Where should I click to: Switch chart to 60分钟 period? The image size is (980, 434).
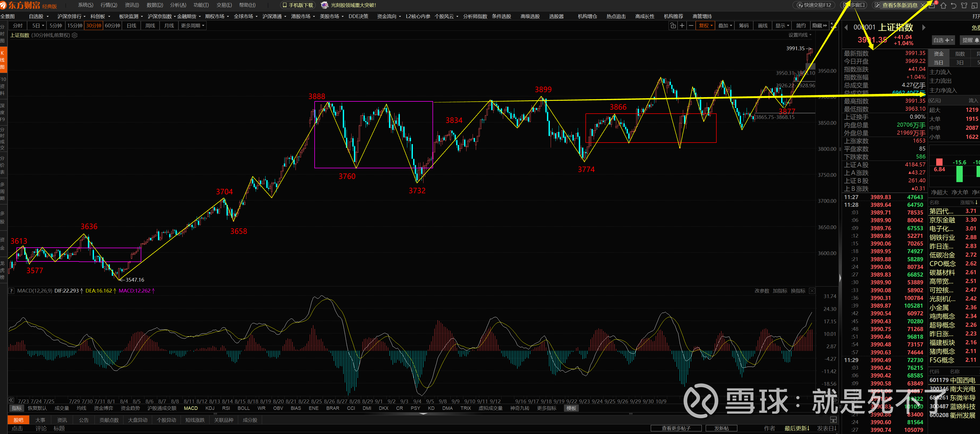click(x=113, y=25)
